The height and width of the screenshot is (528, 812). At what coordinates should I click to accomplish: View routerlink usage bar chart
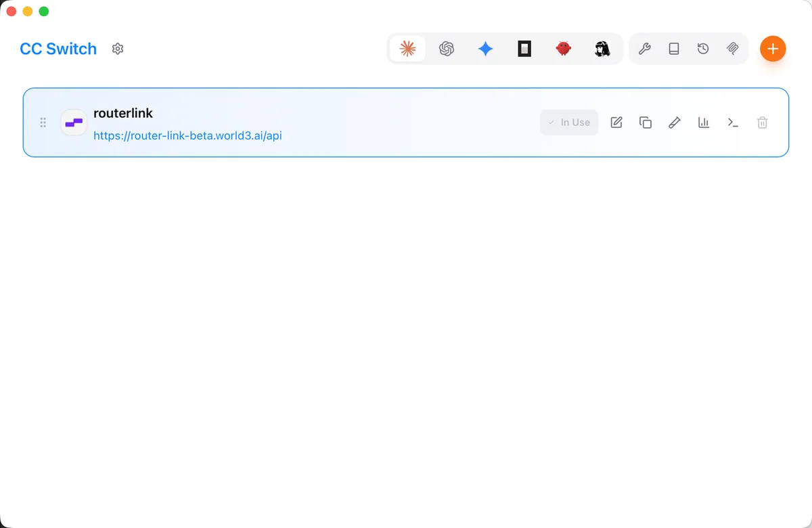704,123
